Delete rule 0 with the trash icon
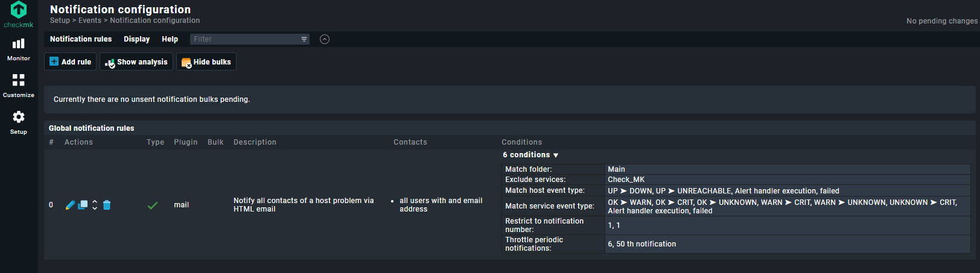Viewport: 980px width, 273px height. point(107,205)
